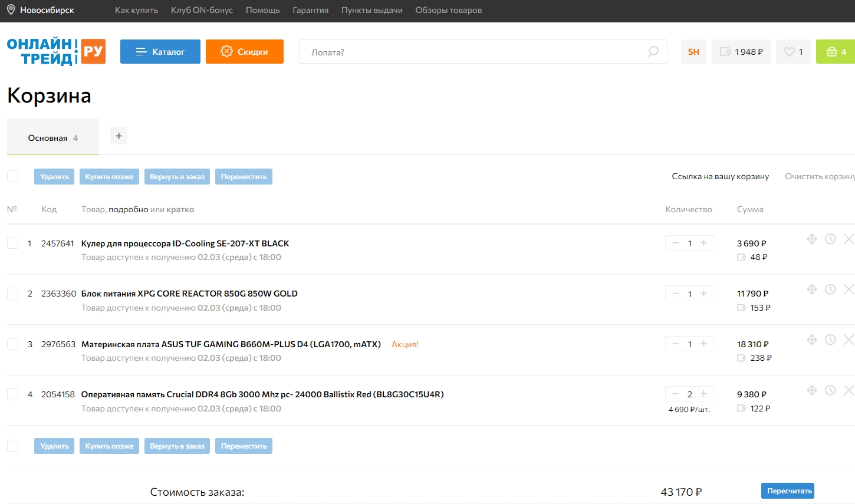The height and width of the screenshot is (504, 855).
Task: Focus the search field with Лопата? placeholder
Action: [x=483, y=52]
